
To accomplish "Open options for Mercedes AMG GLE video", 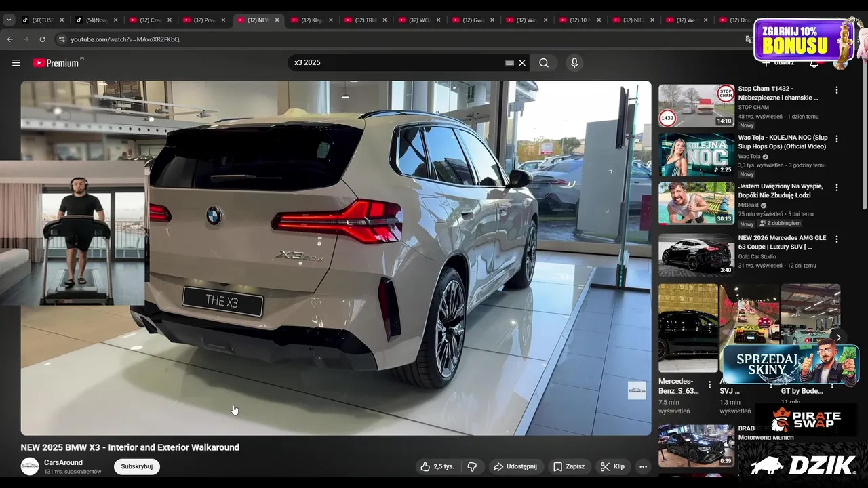I will click(x=836, y=239).
